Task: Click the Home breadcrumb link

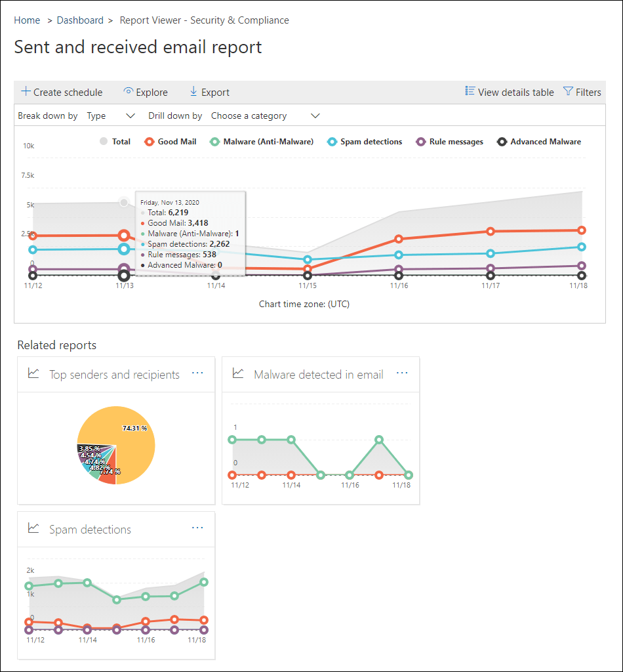Action: pyautogui.click(x=27, y=20)
